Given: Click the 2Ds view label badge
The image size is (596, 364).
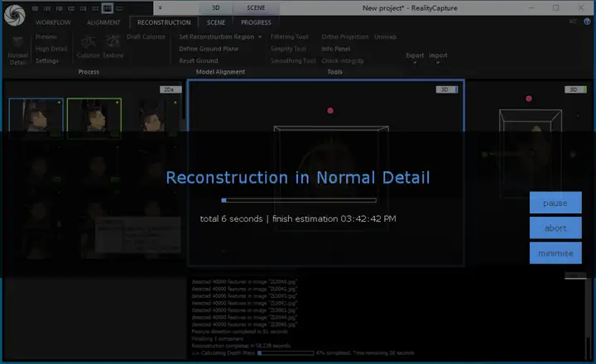Looking at the screenshot, I should [171, 89].
